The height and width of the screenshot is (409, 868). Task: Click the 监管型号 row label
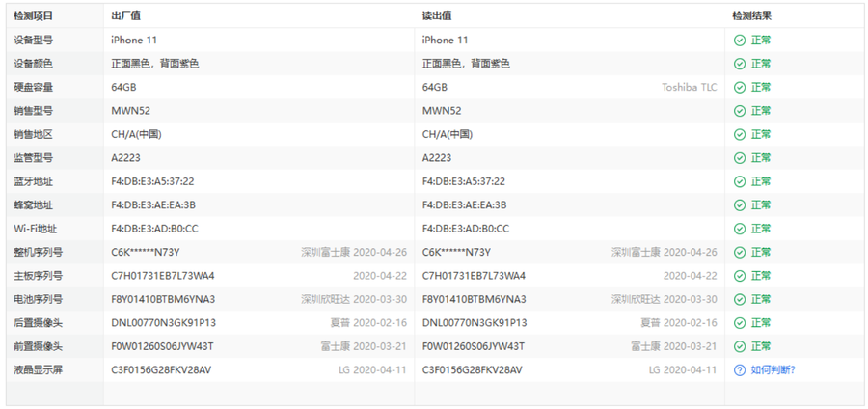coord(34,158)
